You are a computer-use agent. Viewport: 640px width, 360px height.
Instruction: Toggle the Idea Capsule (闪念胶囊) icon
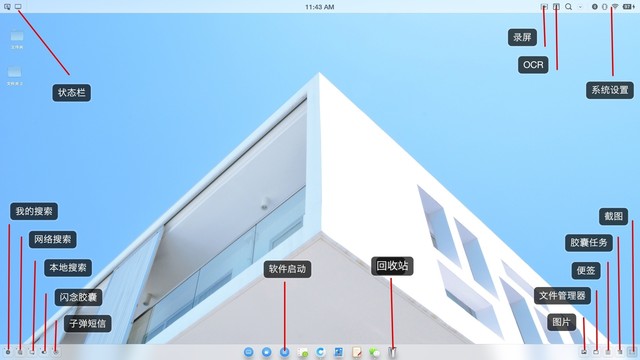[x=44, y=352]
